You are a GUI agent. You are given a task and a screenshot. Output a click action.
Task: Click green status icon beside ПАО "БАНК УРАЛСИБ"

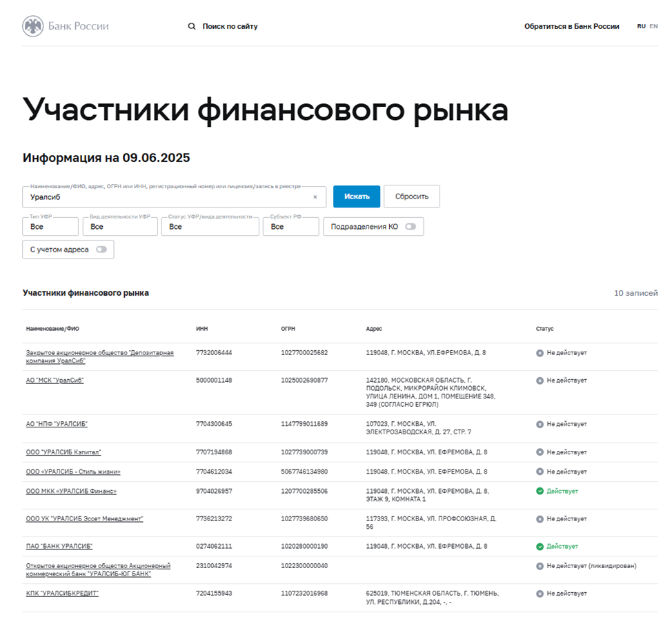pos(539,545)
